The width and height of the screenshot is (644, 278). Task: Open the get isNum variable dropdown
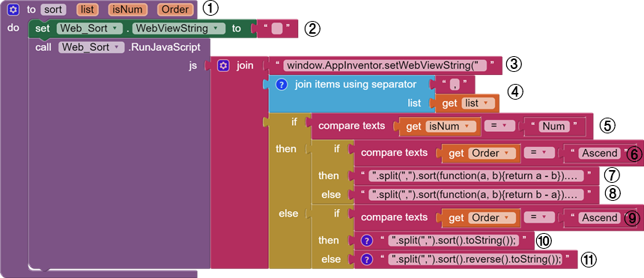tap(451, 127)
